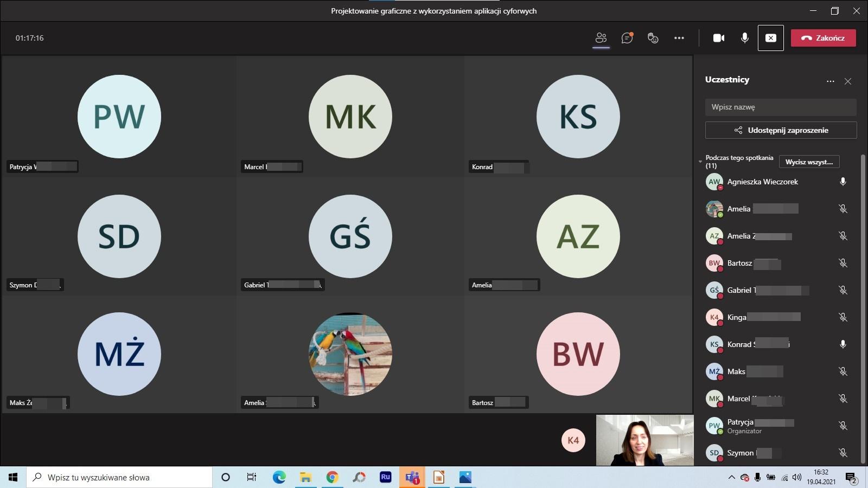The width and height of the screenshot is (868, 488).
Task: Click muted mic icon beside Kinga
Action: click(x=843, y=317)
